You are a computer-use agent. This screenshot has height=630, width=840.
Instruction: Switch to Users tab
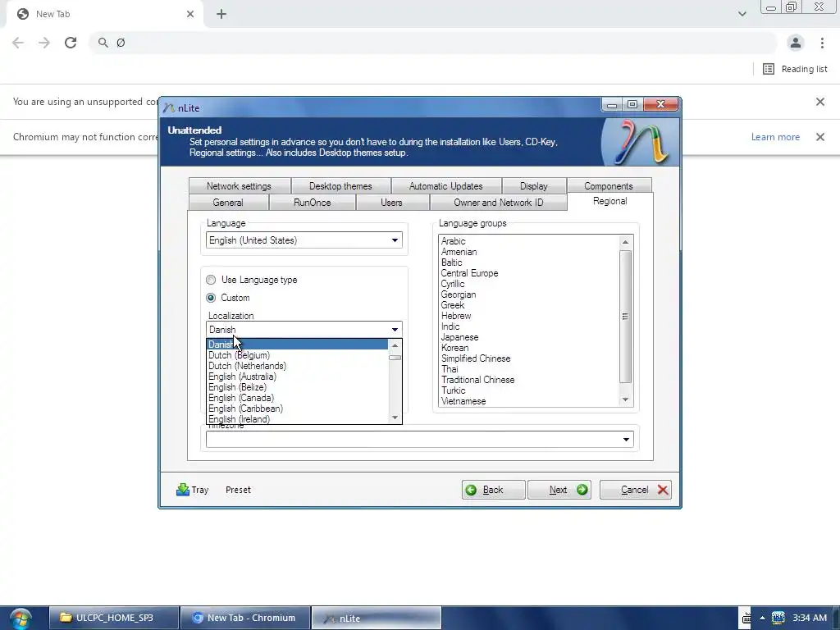click(x=391, y=203)
